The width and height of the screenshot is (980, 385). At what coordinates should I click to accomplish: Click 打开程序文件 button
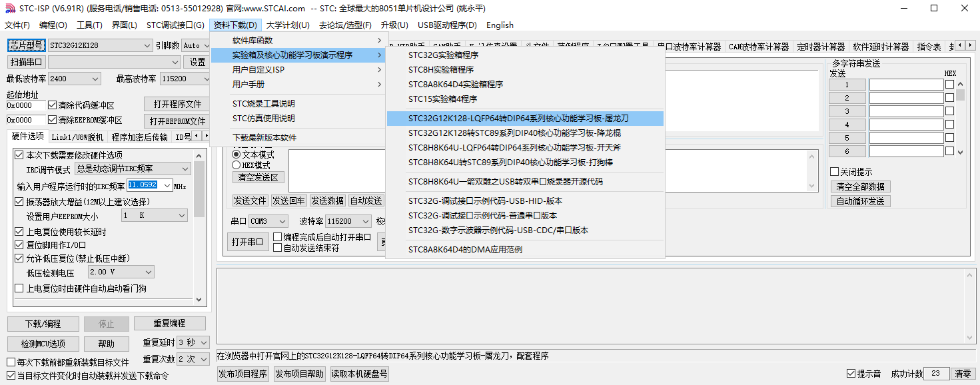[x=177, y=105]
